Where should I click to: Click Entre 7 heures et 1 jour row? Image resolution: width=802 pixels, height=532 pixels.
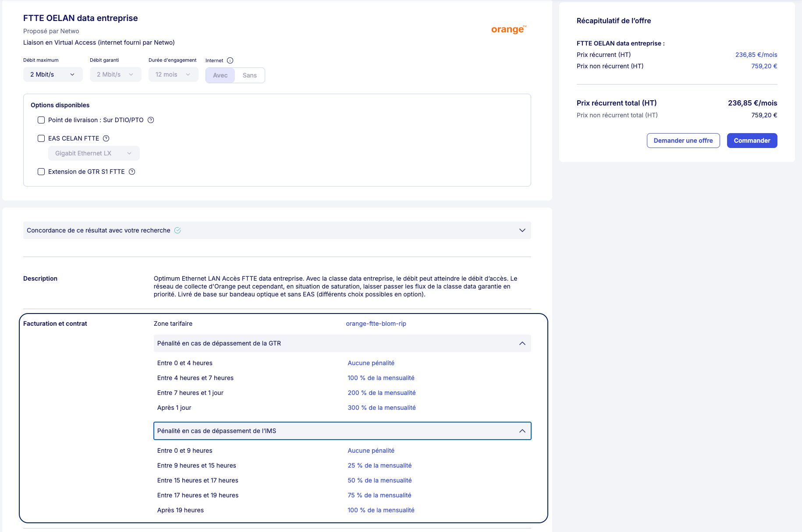point(190,393)
